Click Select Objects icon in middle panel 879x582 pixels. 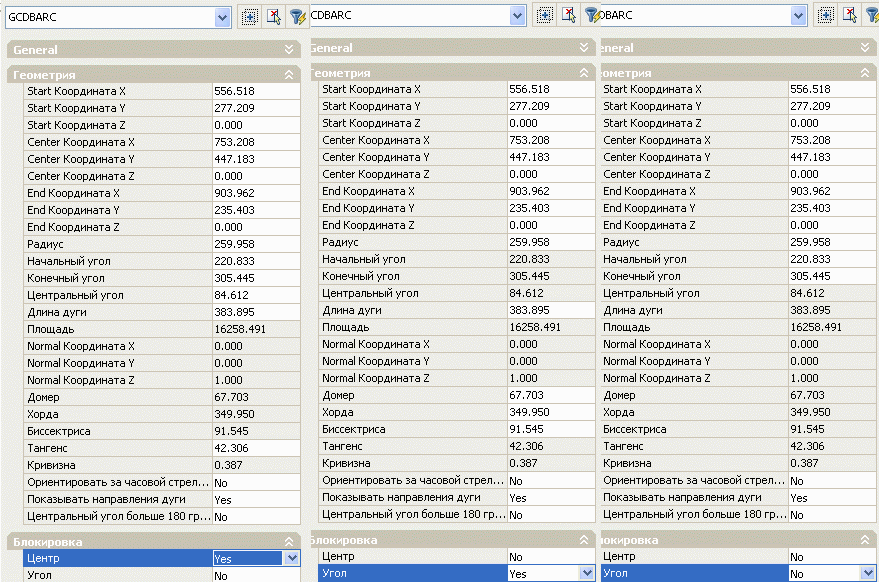click(569, 15)
